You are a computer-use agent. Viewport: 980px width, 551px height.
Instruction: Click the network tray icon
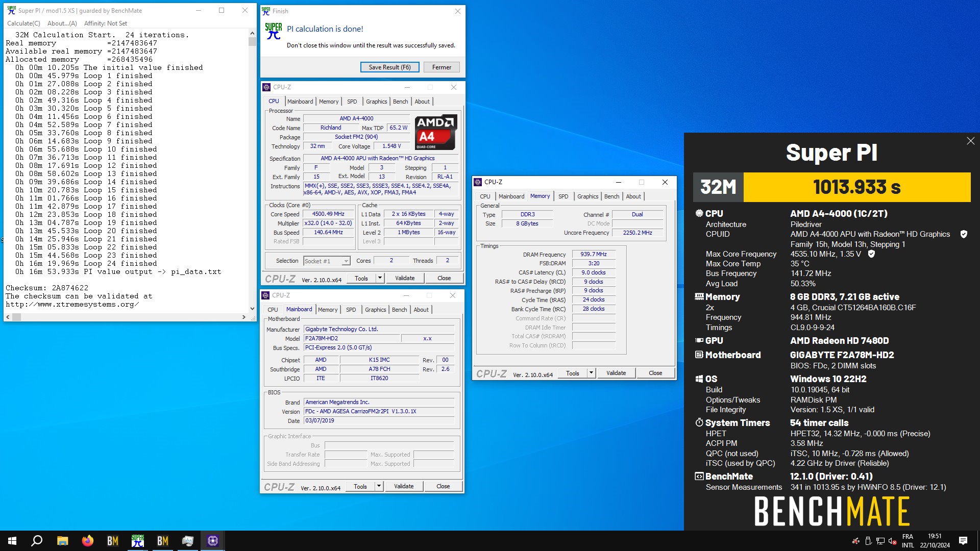pyautogui.click(x=880, y=541)
